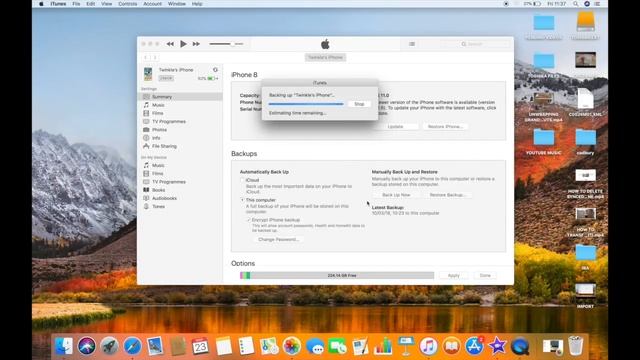The height and width of the screenshot is (360, 640).
Task: Go back with the navigation arrow
Action: [146, 58]
